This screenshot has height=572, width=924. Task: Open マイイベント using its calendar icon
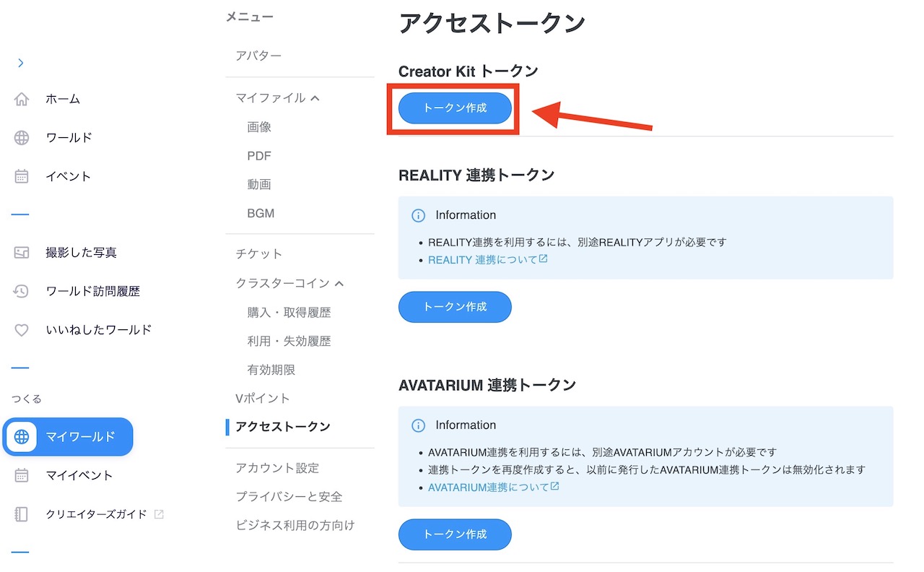[x=22, y=475]
